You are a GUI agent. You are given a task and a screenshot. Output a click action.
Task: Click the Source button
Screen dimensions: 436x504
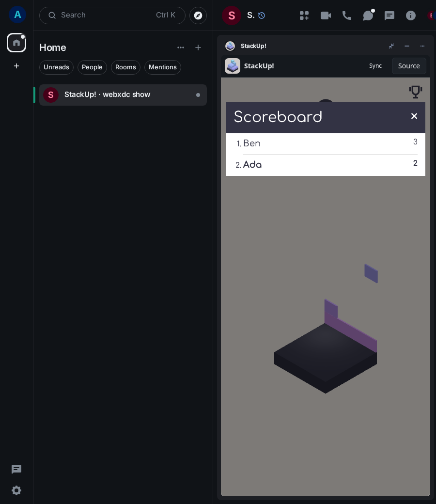point(409,66)
